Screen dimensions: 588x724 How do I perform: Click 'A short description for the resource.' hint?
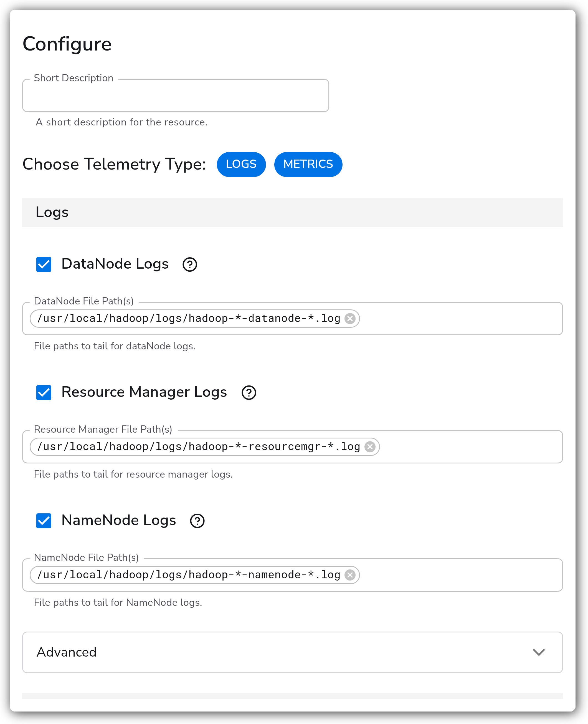pos(121,122)
